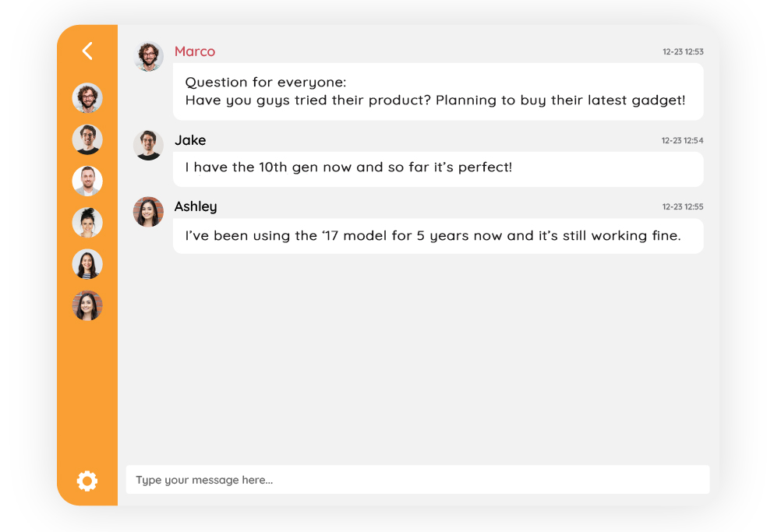The width and height of the screenshot is (781, 532).
Task: Select Jake's reply about the 10th gen
Action: pos(437,169)
